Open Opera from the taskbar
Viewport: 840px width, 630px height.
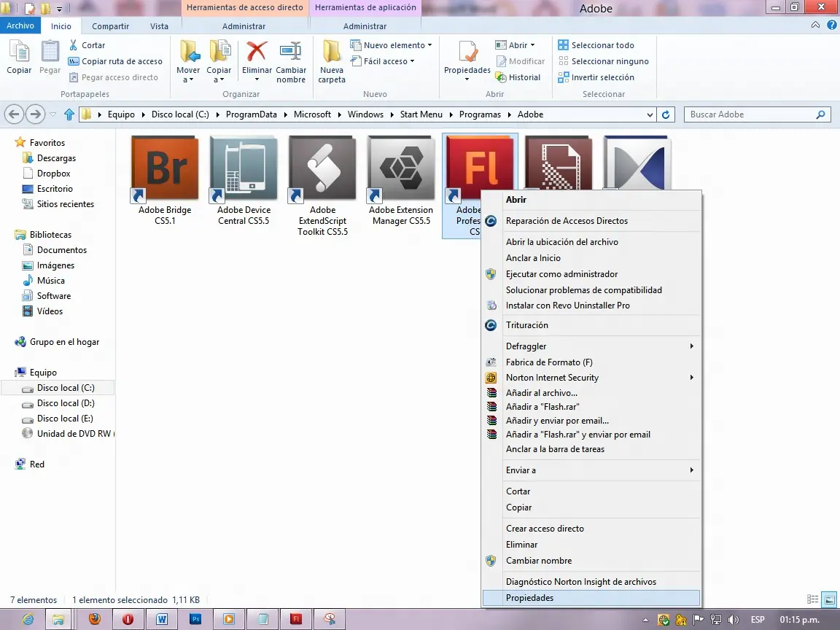(128, 619)
